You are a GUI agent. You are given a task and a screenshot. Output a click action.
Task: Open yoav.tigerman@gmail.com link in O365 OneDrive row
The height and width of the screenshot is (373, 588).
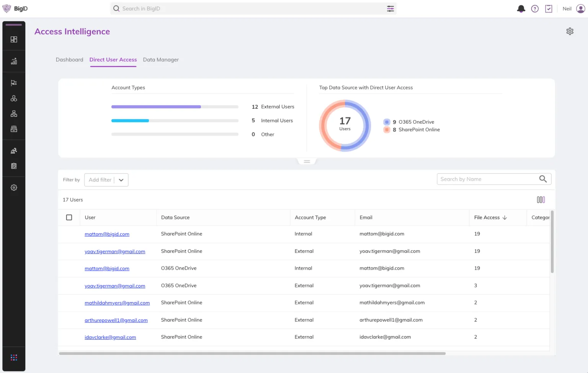click(115, 286)
